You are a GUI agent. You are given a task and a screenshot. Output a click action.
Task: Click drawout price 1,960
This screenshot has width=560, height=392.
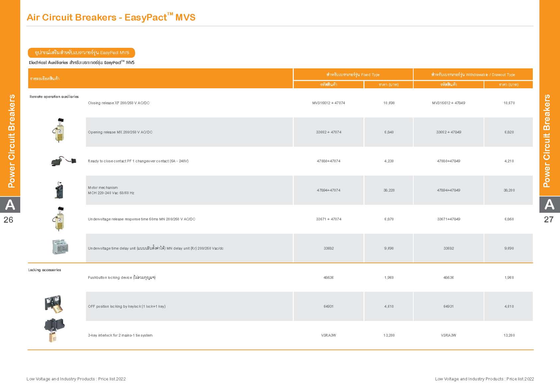coord(509,277)
